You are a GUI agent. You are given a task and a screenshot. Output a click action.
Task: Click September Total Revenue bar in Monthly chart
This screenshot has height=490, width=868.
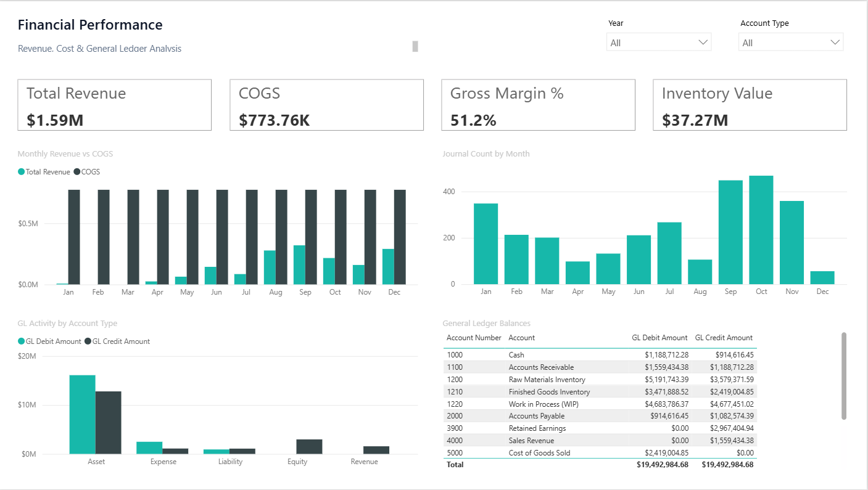(299, 265)
